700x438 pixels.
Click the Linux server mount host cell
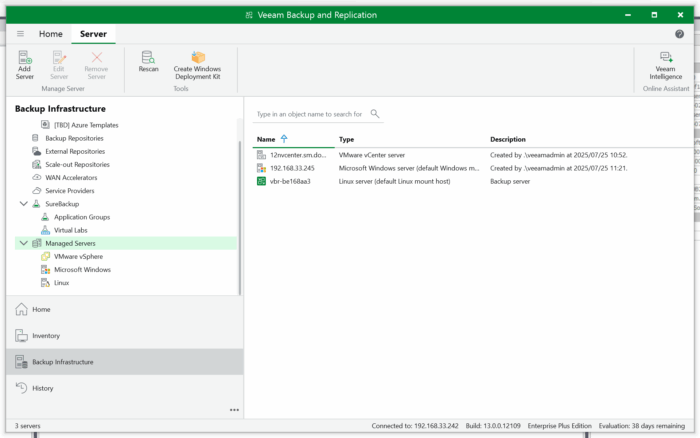point(394,181)
